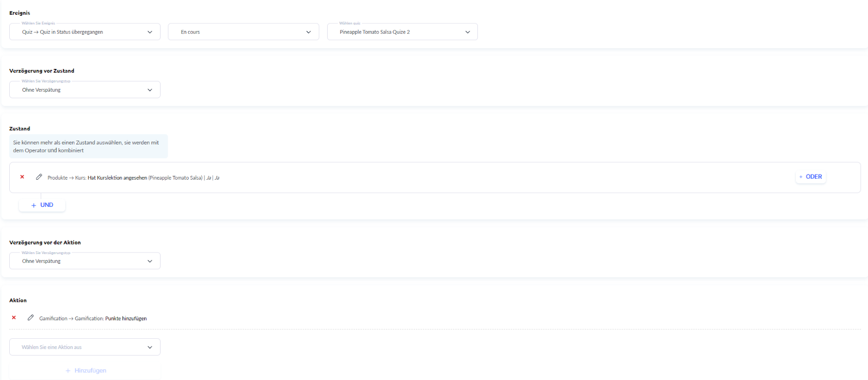Add an ODER condition
The image size is (868, 380).
(x=810, y=177)
